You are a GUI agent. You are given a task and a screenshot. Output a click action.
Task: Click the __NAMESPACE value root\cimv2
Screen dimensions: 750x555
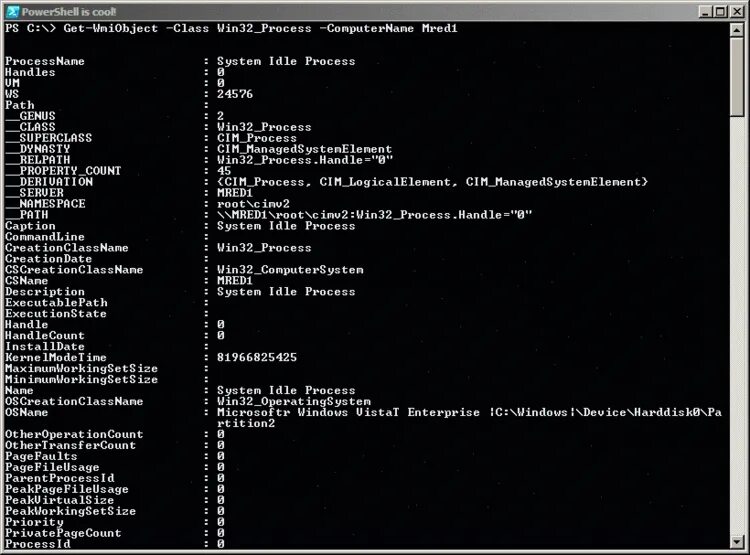(253, 204)
